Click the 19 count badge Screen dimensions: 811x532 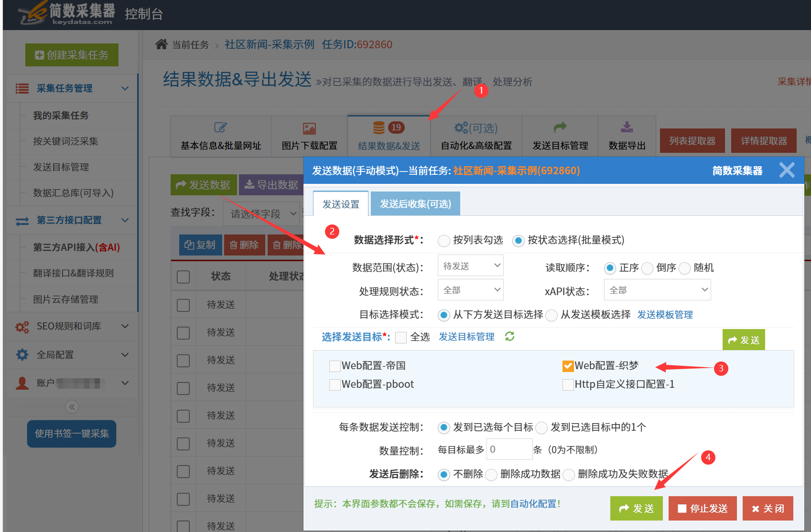coord(396,128)
